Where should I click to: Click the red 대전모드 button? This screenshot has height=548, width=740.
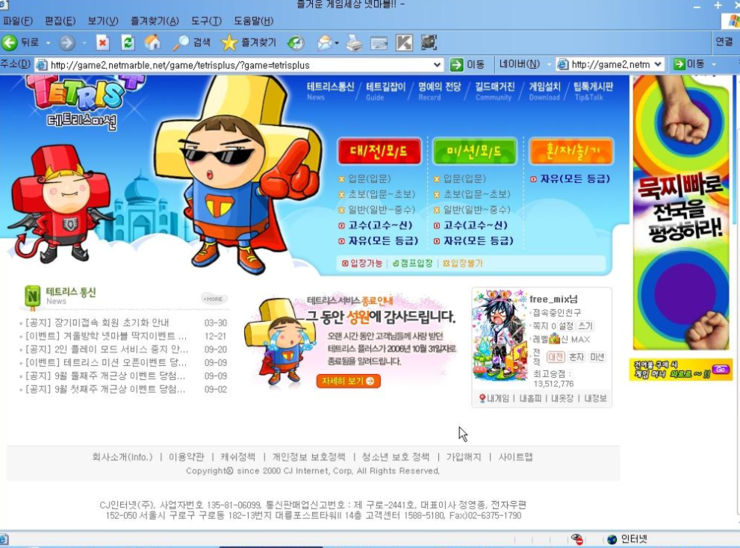(x=379, y=151)
